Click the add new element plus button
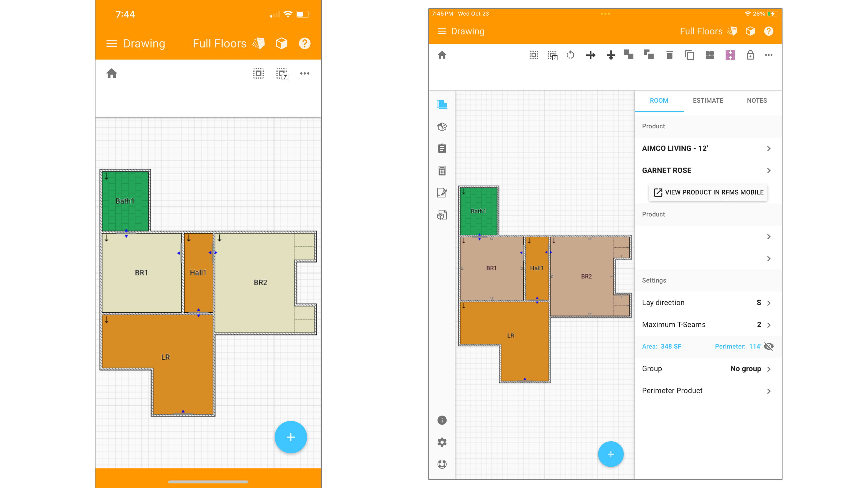868x488 pixels. coord(291,437)
